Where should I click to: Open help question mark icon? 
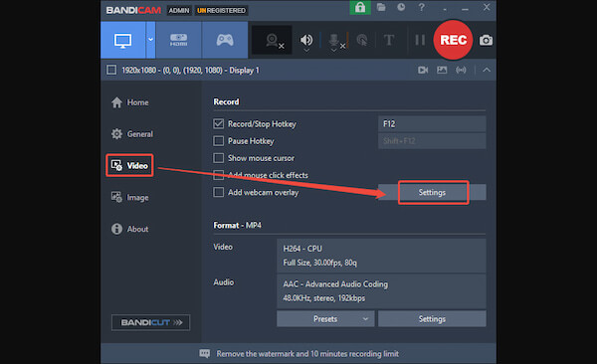[422, 7]
